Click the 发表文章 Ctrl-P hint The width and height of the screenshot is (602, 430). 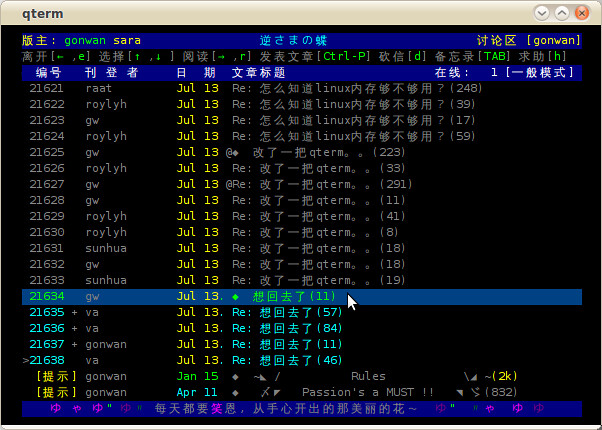(x=316, y=56)
